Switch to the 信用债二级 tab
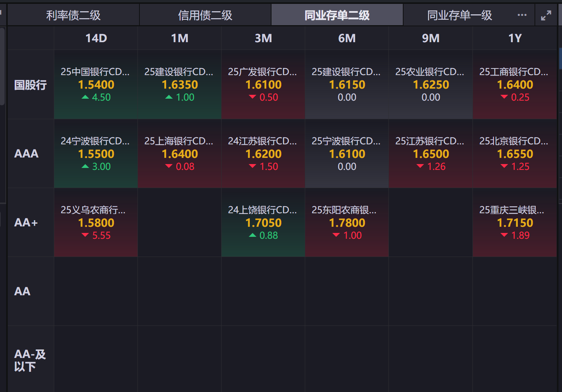Viewport: 562px width, 392px height. [205, 15]
